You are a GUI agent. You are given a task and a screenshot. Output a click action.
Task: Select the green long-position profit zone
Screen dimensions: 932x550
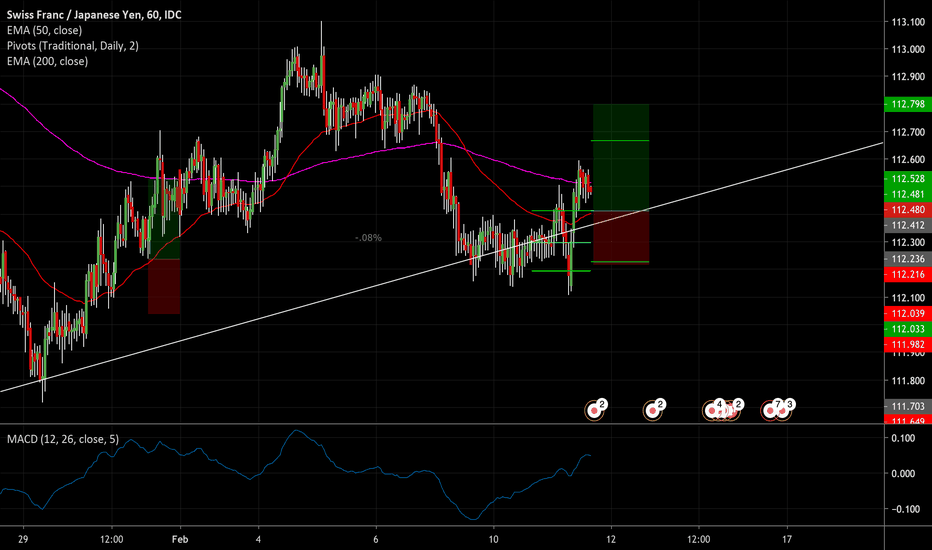click(x=621, y=158)
